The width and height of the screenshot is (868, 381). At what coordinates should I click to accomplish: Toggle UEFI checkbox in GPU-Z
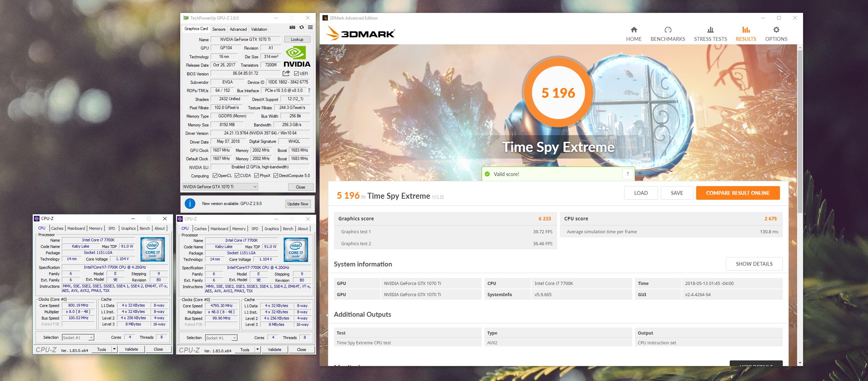[x=296, y=74]
